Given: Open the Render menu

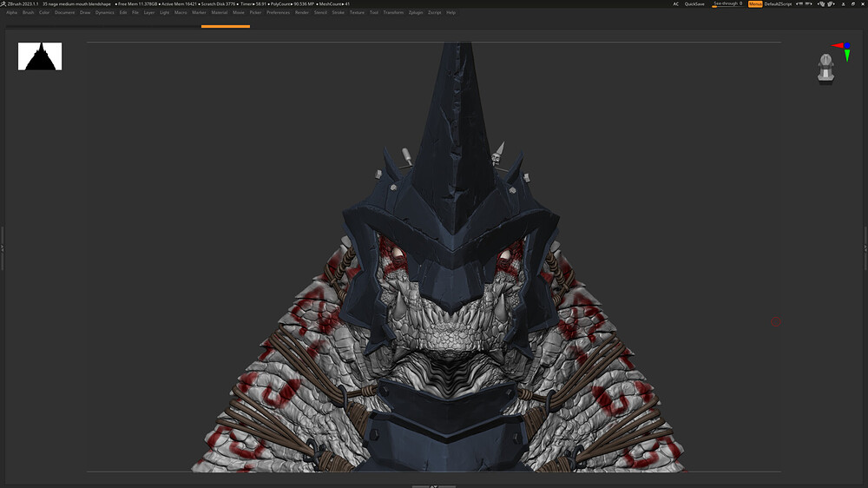Looking at the screenshot, I should [301, 13].
